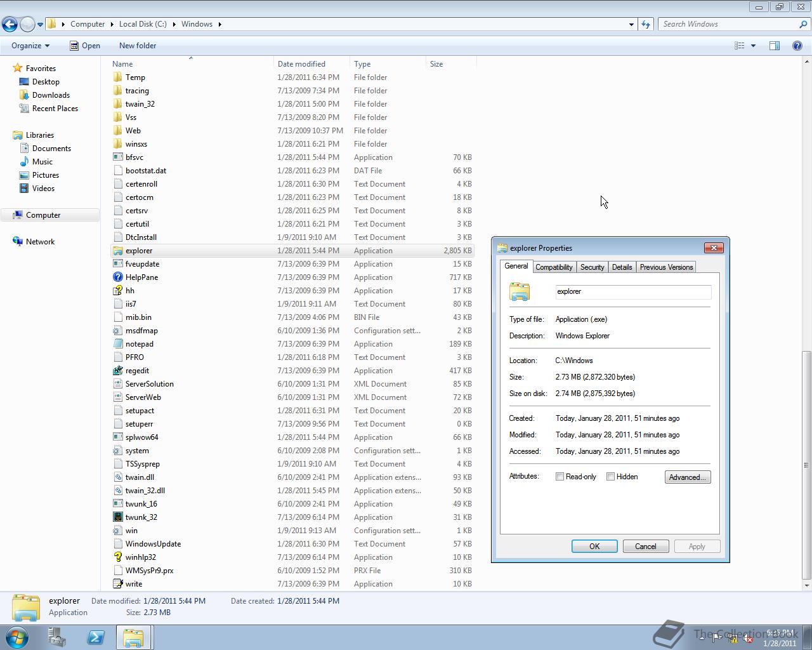Sort by the Date modified column header
Screen dimensions: 812x650
pyautogui.click(x=311, y=64)
